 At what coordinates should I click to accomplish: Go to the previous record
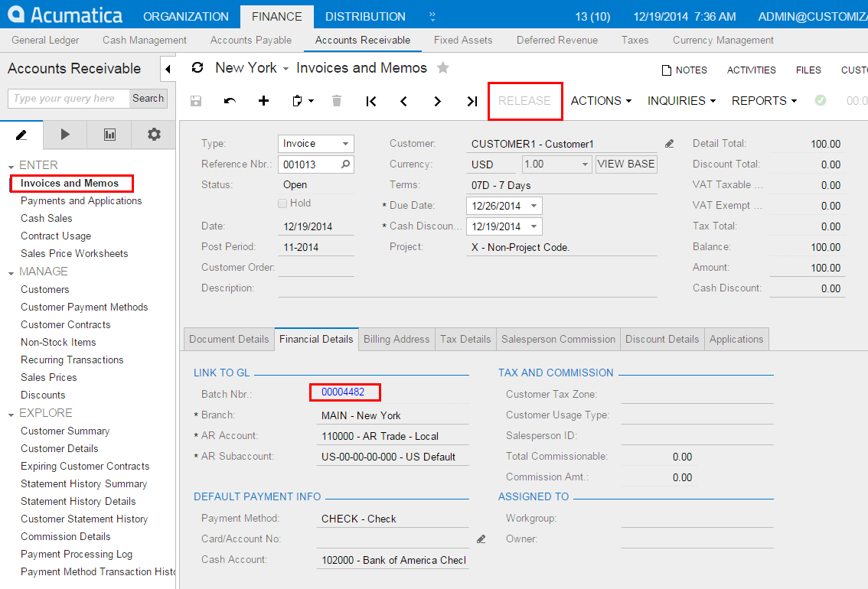coord(404,101)
